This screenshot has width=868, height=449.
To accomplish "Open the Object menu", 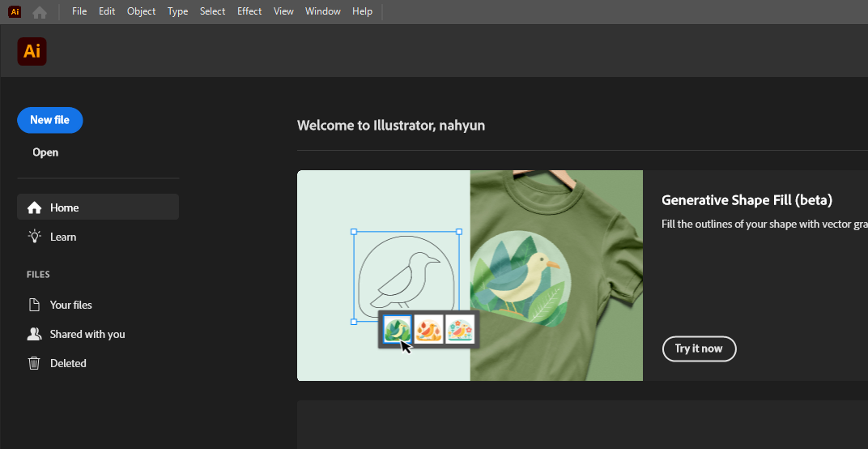I will [x=141, y=11].
